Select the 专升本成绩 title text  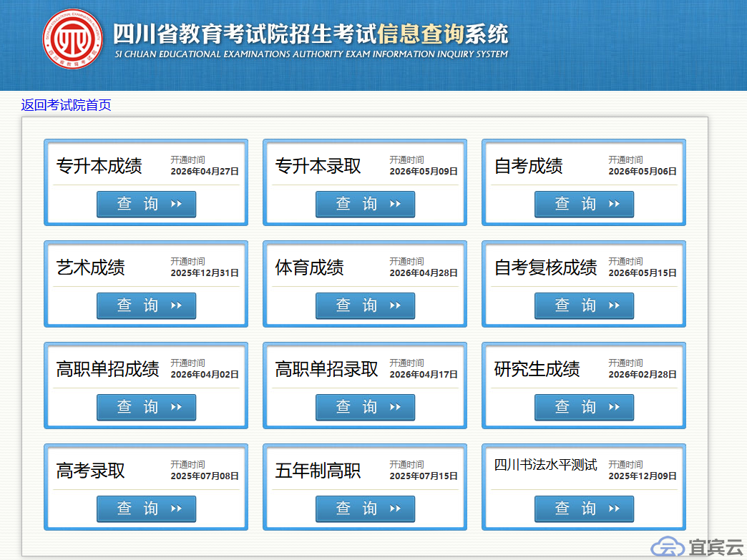tap(99, 166)
